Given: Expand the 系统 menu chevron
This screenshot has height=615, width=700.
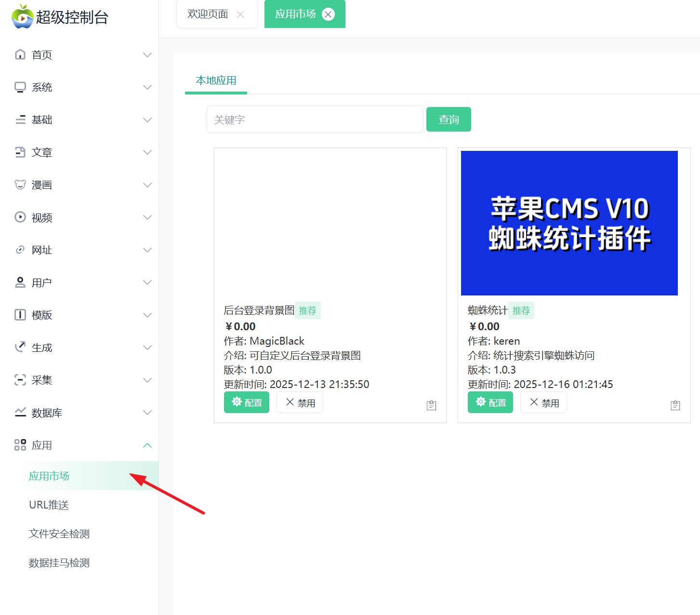Looking at the screenshot, I should click(x=147, y=87).
